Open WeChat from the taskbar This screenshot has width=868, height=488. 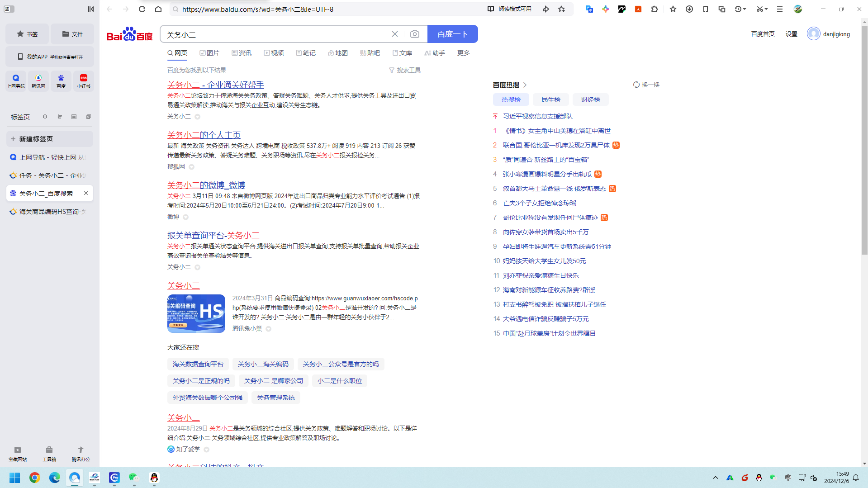point(134,478)
